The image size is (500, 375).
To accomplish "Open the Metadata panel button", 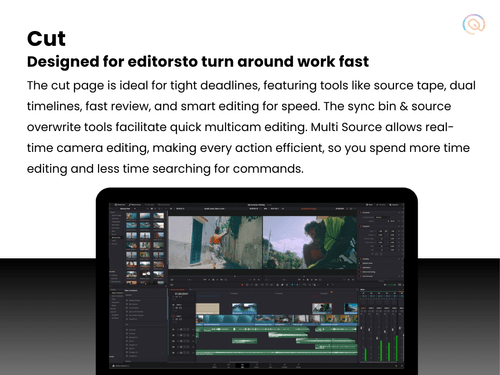I will coord(382,205).
